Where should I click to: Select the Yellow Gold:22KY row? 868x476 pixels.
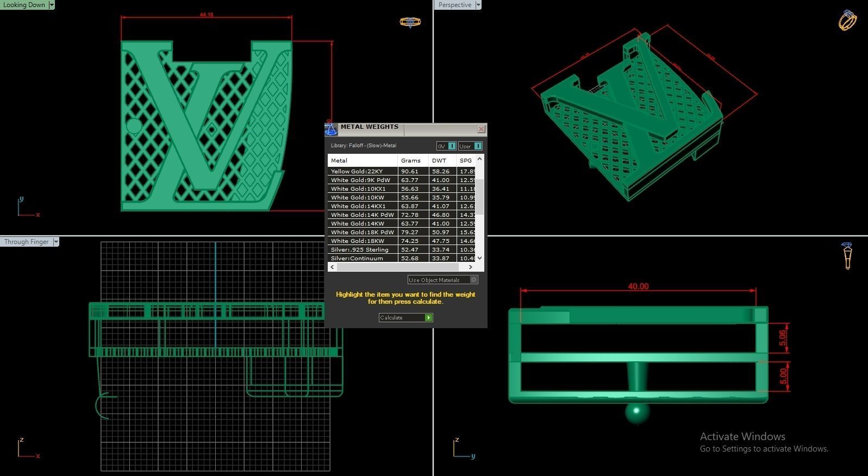tap(402, 171)
